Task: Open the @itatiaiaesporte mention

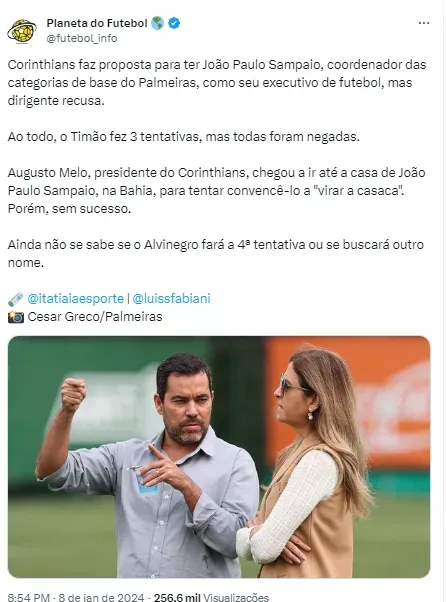Action: [x=76, y=299]
